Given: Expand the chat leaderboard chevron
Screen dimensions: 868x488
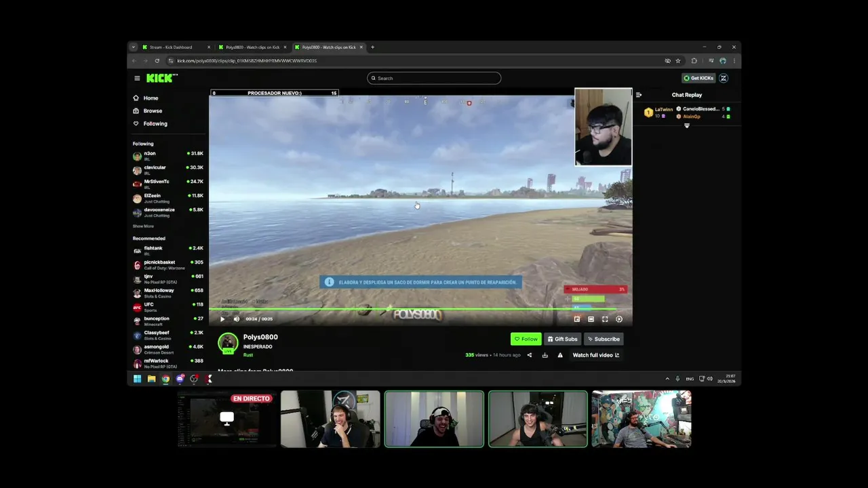Looking at the screenshot, I should [687, 126].
